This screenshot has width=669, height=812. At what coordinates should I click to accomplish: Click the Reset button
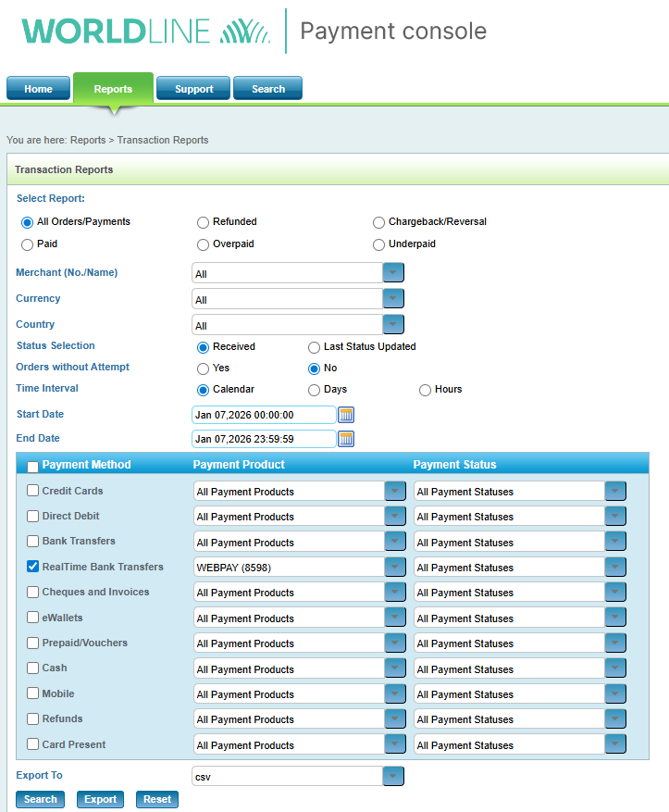[157, 800]
